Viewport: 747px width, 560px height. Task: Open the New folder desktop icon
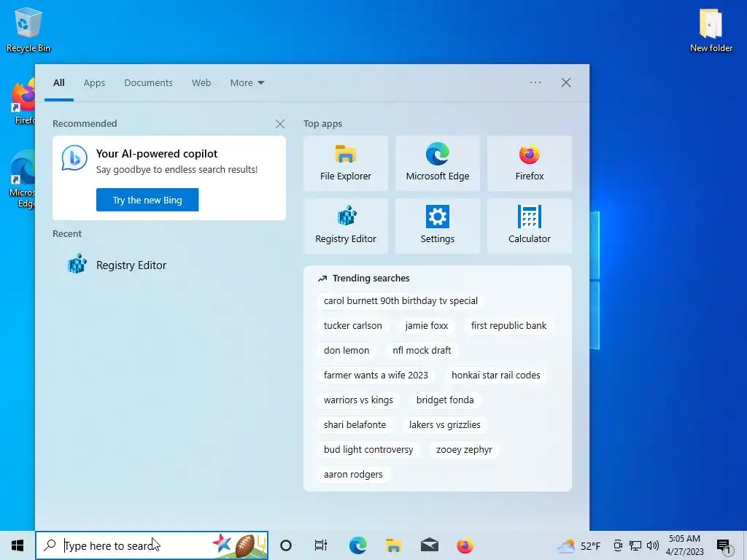tap(711, 29)
